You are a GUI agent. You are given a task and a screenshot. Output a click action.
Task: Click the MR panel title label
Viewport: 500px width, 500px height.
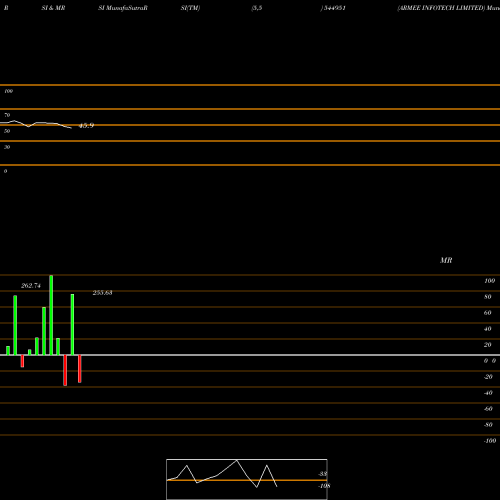click(446, 260)
